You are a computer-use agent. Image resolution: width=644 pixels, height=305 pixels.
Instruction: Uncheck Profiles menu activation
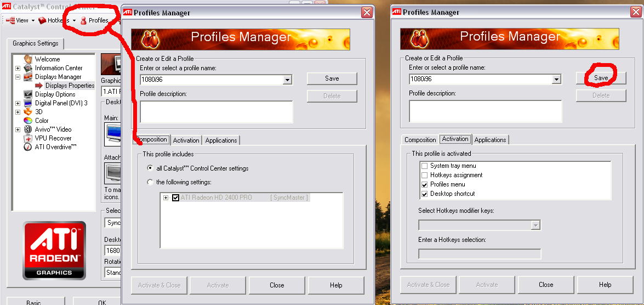[424, 184]
